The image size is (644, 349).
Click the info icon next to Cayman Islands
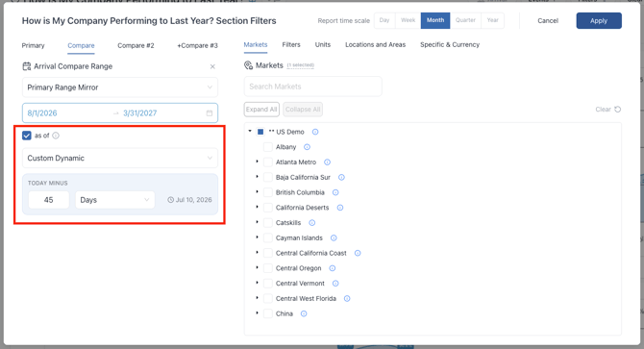pos(334,238)
